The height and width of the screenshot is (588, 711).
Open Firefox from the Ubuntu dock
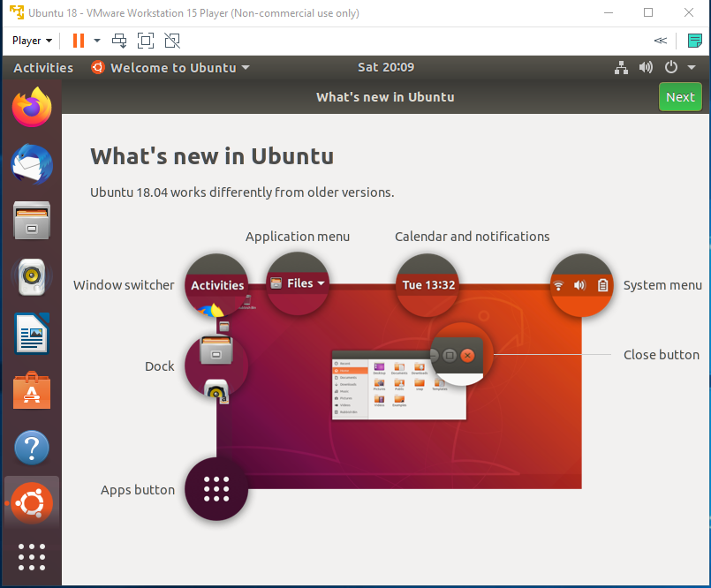click(x=32, y=107)
